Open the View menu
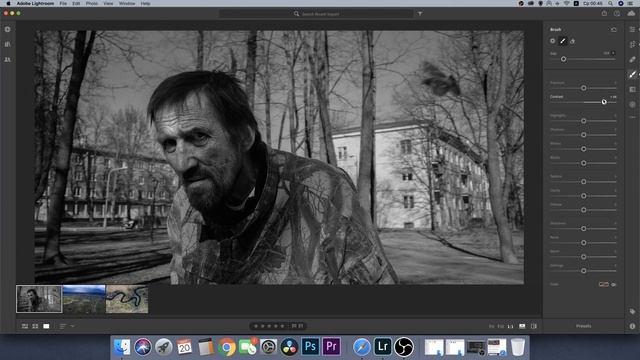The image size is (640, 360). pyautogui.click(x=108, y=3)
